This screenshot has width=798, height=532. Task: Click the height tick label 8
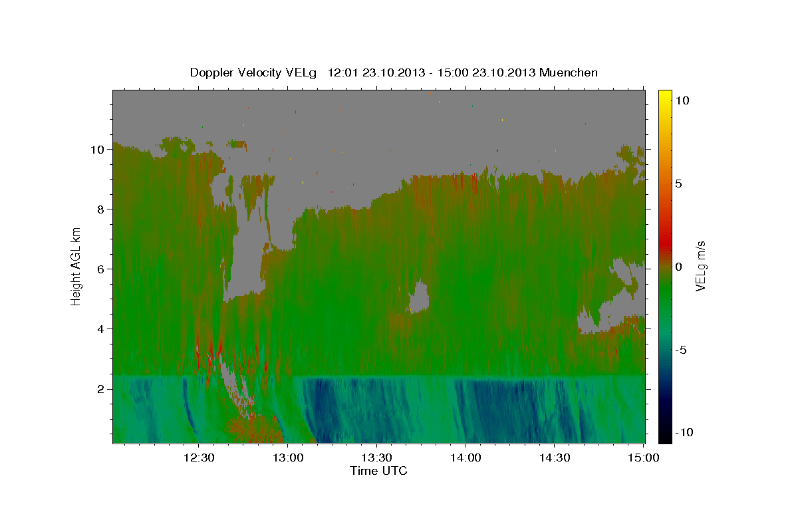pyautogui.click(x=102, y=209)
